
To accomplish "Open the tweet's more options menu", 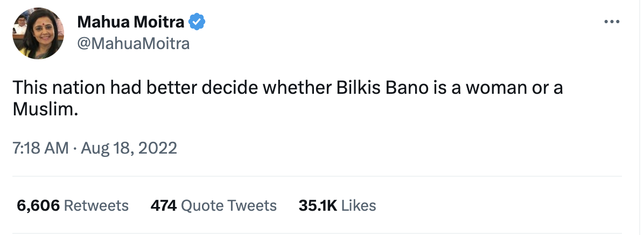I will coord(613,22).
